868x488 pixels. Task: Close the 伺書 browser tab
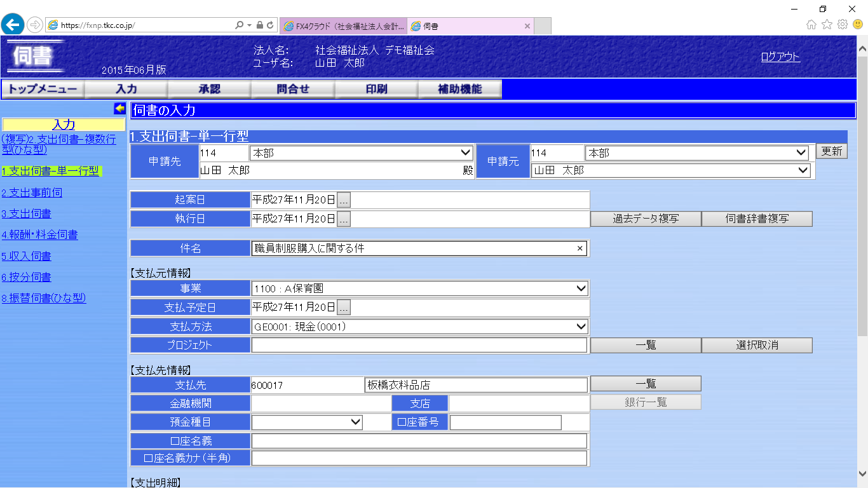point(527,26)
